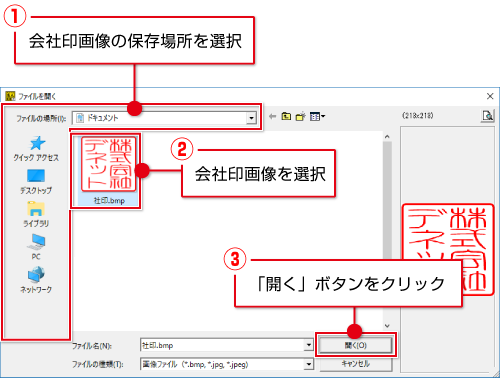500x378 pixels.
Task: Click the file list scrollbar down arrow
Action: click(x=387, y=326)
